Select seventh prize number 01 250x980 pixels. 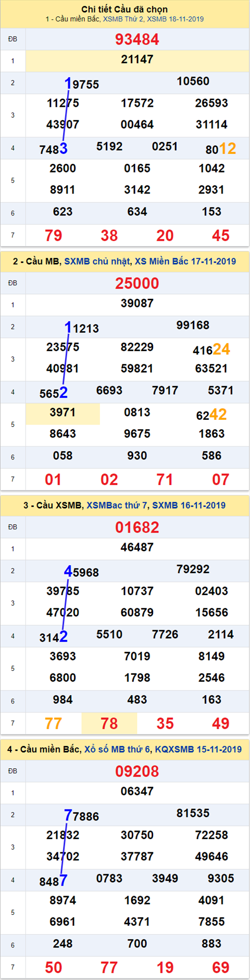[x=54, y=480]
